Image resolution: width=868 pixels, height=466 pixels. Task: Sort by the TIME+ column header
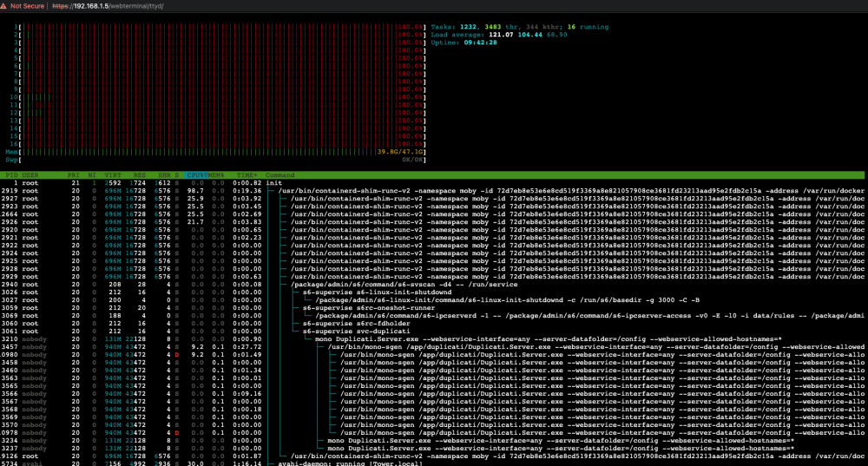(247, 175)
